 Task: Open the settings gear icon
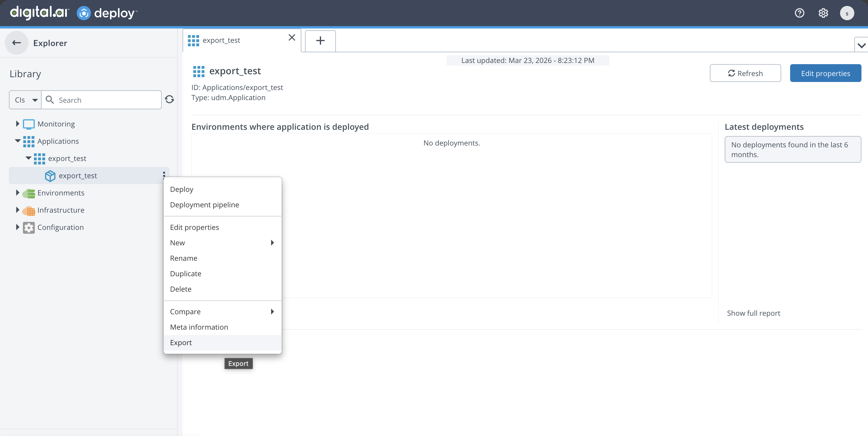pos(823,13)
